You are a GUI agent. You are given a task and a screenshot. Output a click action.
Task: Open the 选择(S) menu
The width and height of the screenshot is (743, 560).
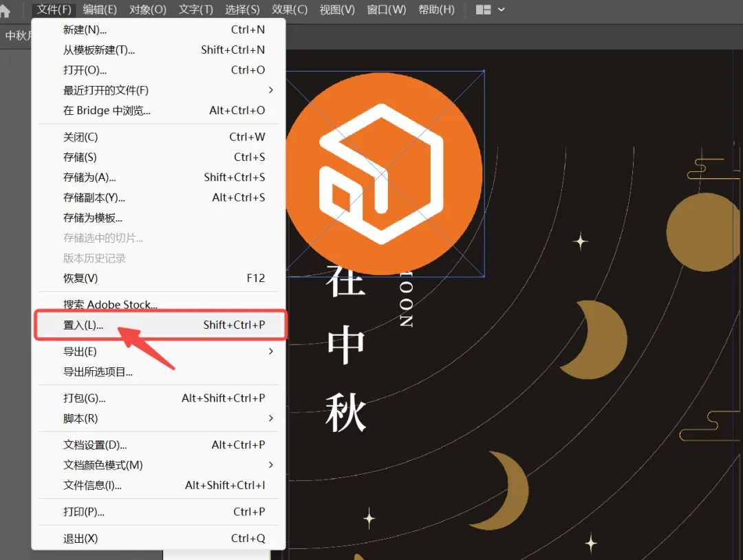pyautogui.click(x=242, y=10)
